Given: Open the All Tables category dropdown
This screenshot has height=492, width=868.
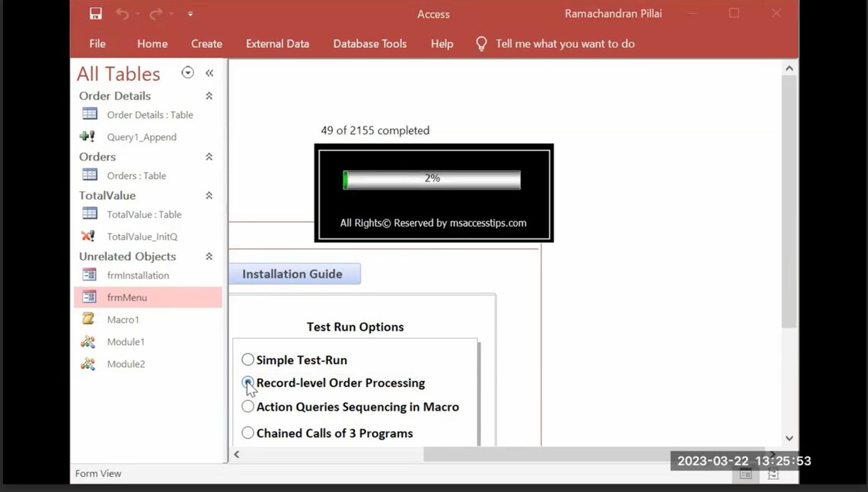Looking at the screenshot, I should coord(187,72).
